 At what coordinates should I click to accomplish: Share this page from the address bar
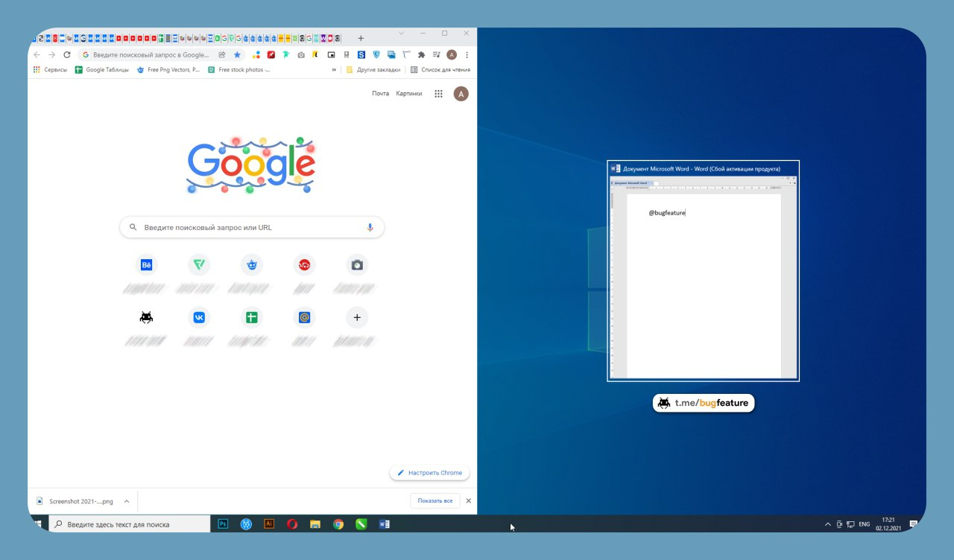click(222, 55)
